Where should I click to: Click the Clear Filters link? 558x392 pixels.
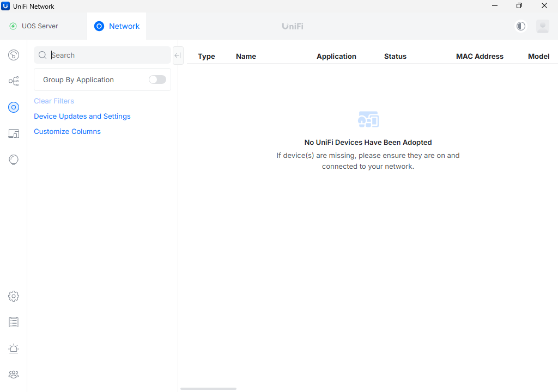tap(54, 101)
